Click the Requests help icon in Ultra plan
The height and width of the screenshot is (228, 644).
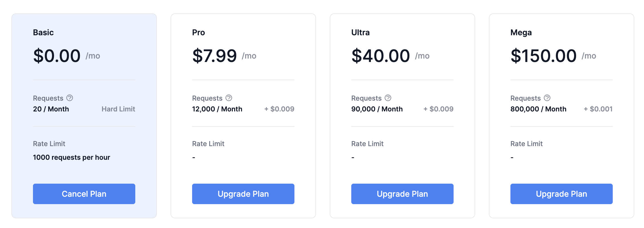tap(388, 98)
